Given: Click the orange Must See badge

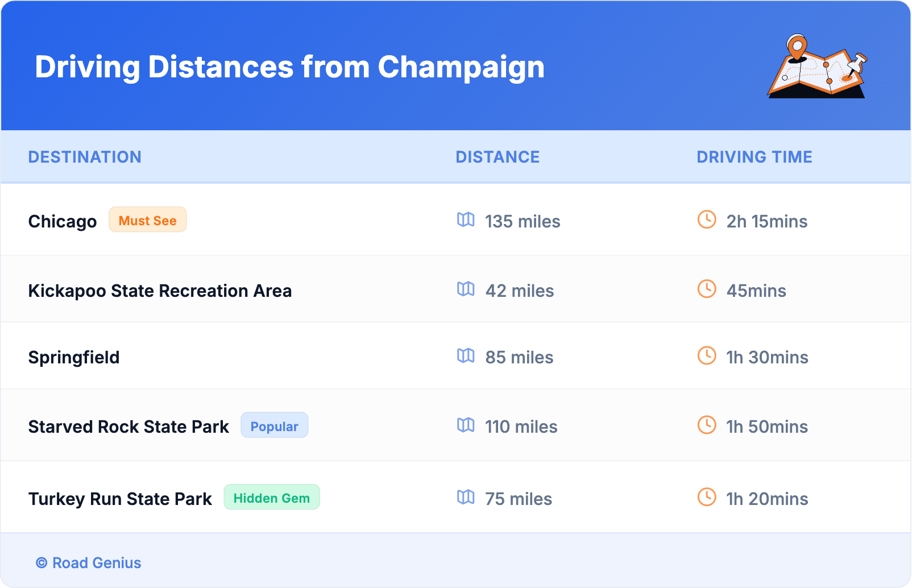Looking at the screenshot, I should [147, 220].
